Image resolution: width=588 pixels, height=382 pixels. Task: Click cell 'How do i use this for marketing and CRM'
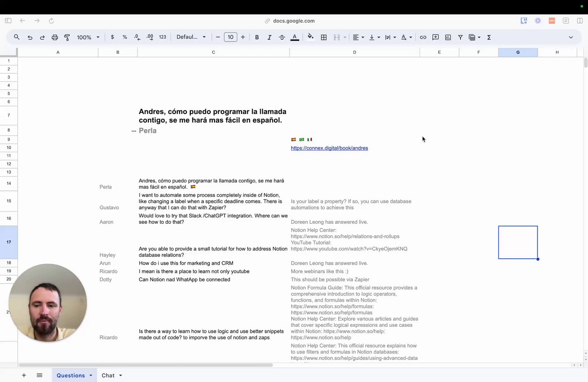[x=213, y=263]
